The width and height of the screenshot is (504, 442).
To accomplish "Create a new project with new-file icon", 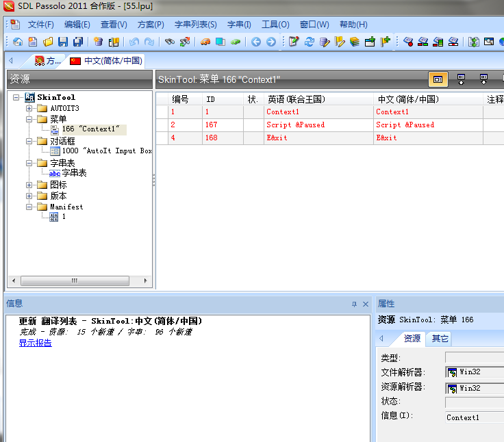I will pos(33,42).
